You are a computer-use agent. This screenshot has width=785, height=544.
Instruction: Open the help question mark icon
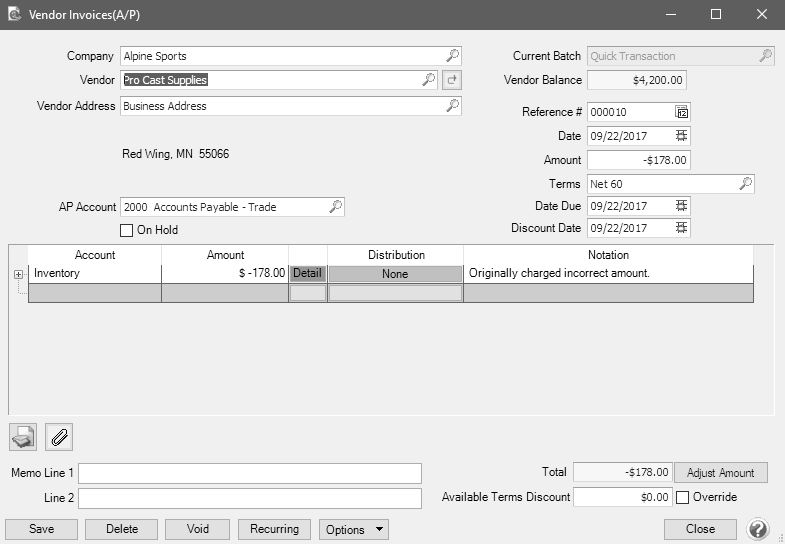tap(757, 529)
